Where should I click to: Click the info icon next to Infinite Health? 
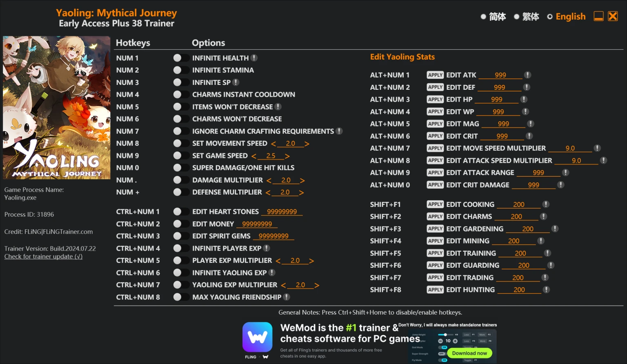coord(254,58)
